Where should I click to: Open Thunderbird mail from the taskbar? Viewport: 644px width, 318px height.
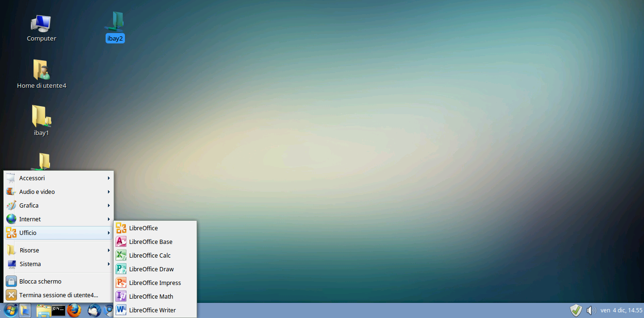[95, 310]
